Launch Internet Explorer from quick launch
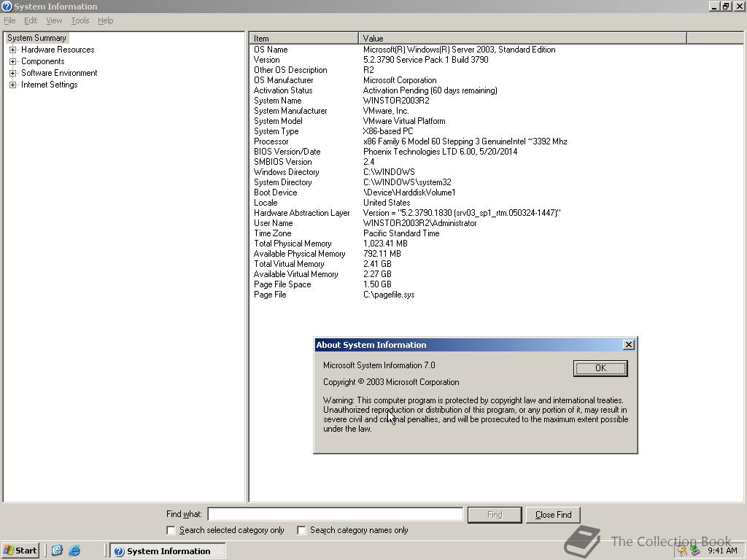The width and height of the screenshot is (747, 560). [74, 551]
